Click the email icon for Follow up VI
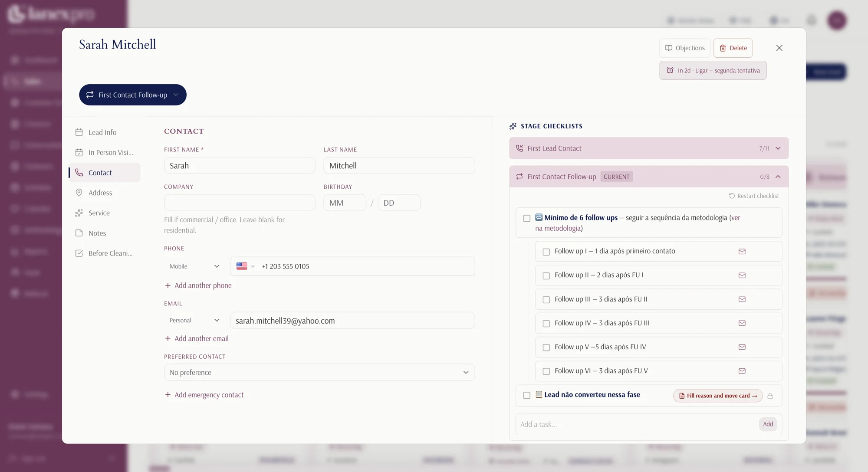The image size is (868, 472). 742,371
